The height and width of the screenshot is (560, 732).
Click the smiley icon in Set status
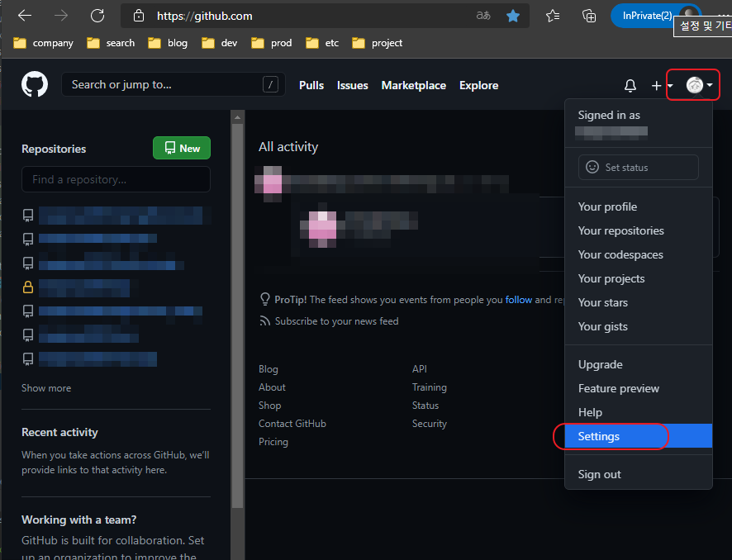coord(592,167)
